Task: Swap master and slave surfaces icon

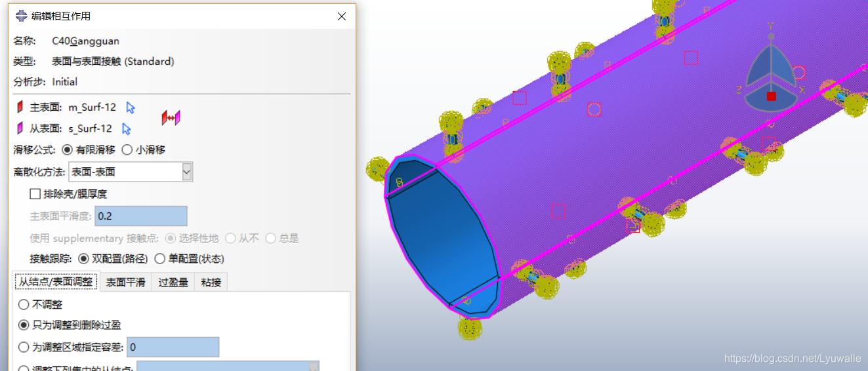Action: [x=171, y=118]
